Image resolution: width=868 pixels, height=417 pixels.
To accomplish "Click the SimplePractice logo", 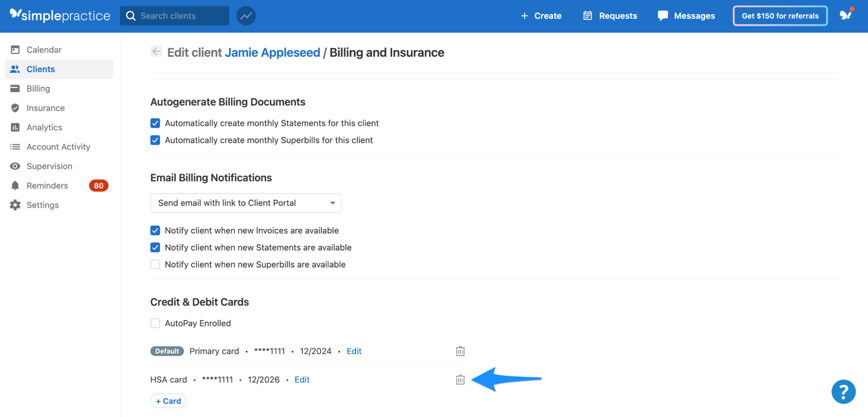I will pos(59,15).
